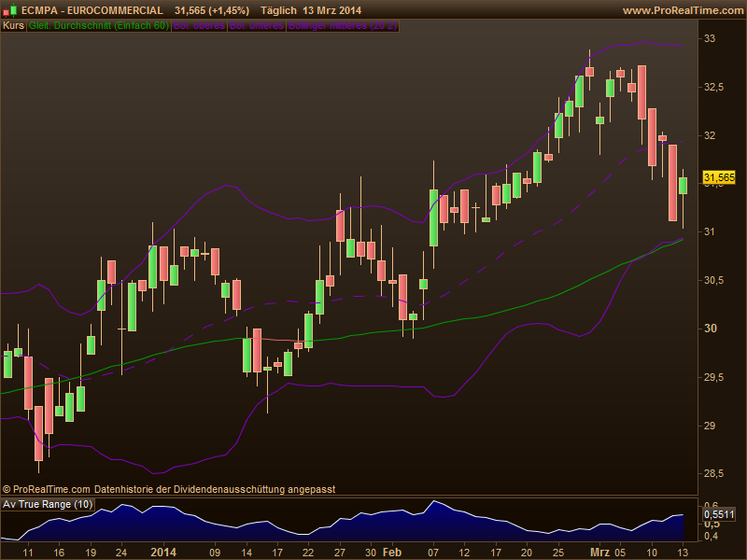Click the 25 date label on time axis
747x560 pixels.
click(557, 553)
